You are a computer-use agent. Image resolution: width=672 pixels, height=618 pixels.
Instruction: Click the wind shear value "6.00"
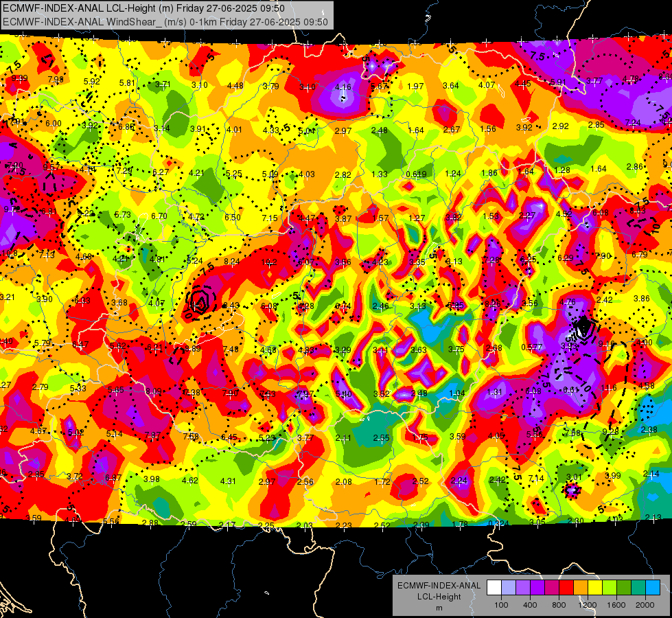click(54, 124)
